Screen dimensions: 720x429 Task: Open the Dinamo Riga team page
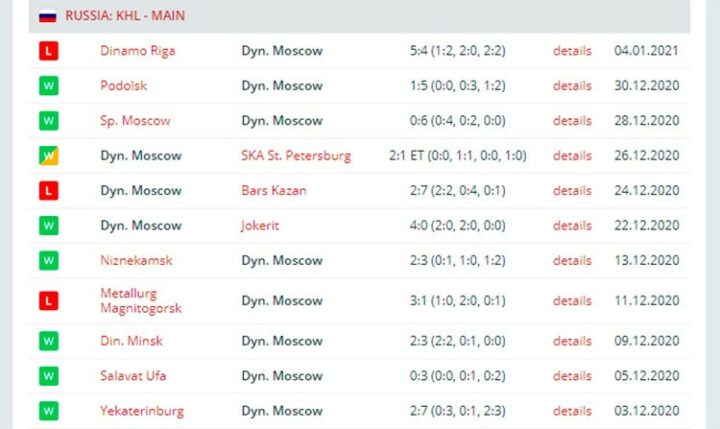coord(138,51)
